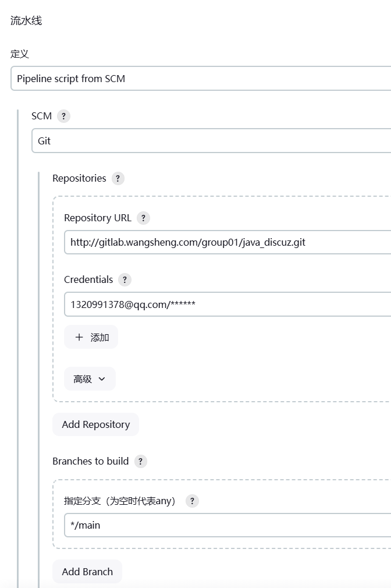Click the Add Branch button
Image resolution: width=391 pixels, height=588 pixels.
point(87,572)
